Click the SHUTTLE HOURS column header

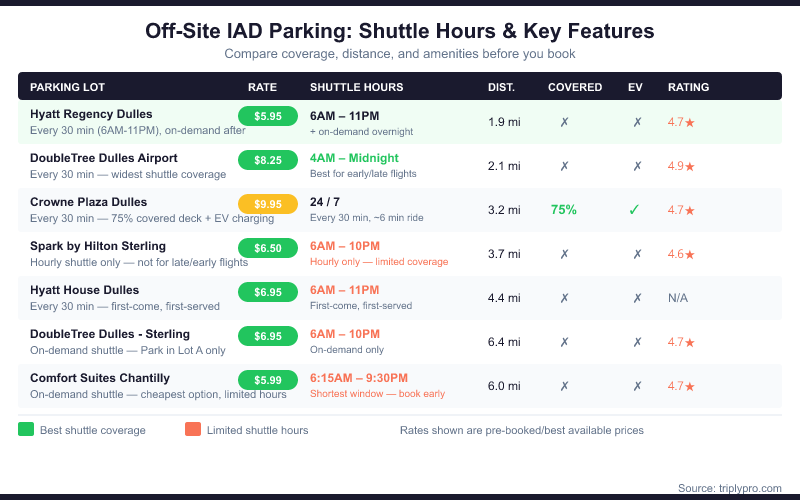coord(357,87)
